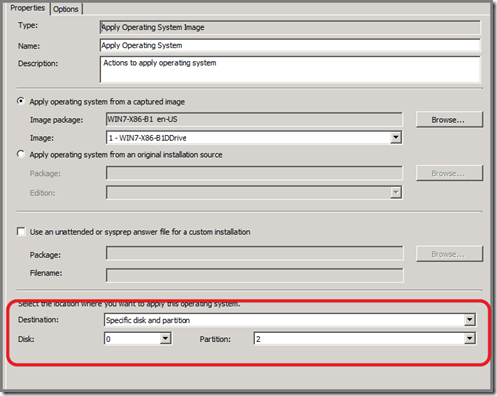Expand the disabled Edition dropdown arrow

(396, 192)
